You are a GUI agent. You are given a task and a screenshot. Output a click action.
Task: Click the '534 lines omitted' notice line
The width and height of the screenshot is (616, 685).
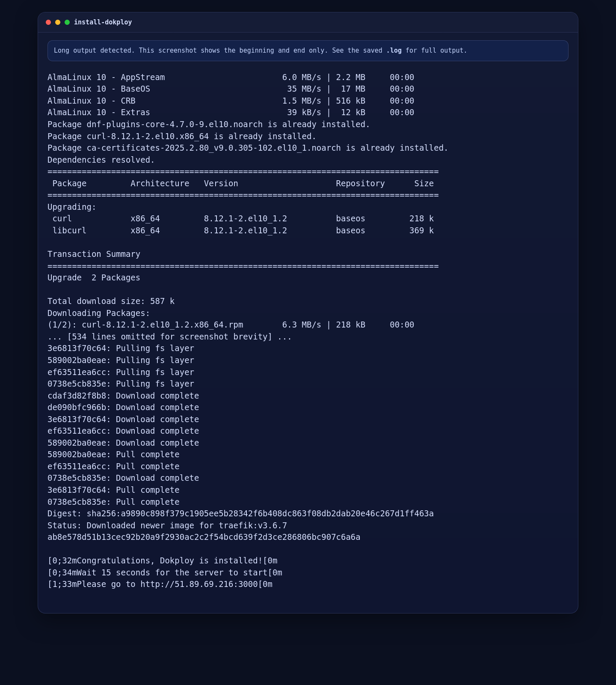coord(169,337)
